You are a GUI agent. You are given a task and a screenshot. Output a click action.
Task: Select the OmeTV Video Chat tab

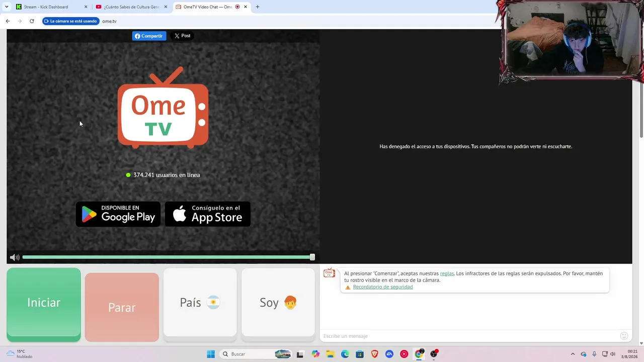(x=211, y=7)
